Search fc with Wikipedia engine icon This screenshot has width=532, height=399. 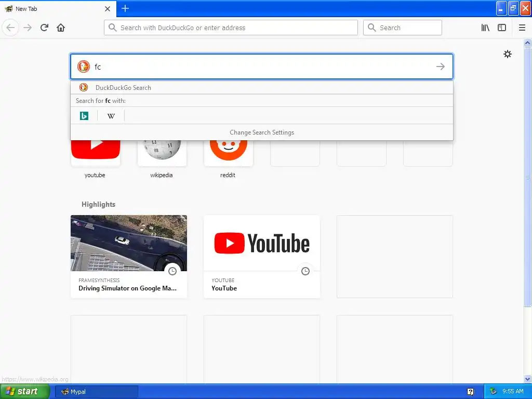point(111,116)
